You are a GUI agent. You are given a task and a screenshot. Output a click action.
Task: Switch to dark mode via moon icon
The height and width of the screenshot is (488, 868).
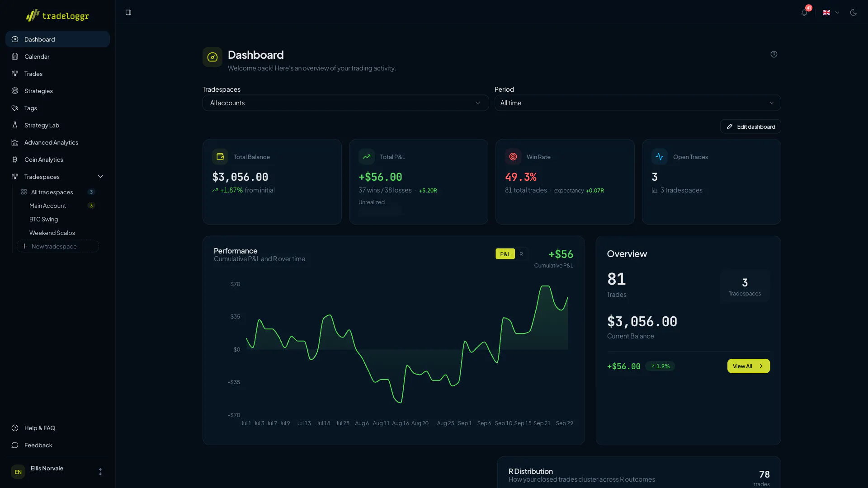(x=853, y=13)
